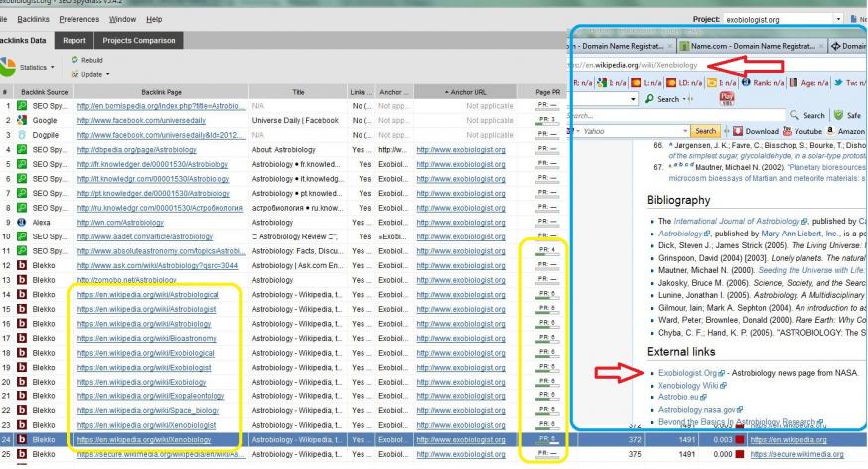This screenshot has width=868, height=469.
Task: Open the green Search button's dropdown arrow
Action: [x=685, y=99]
